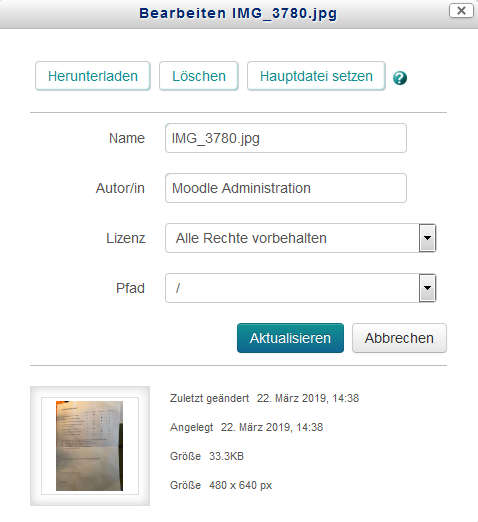Click the Pfad field label
This screenshot has height=522, width=478.
coord(130,288)
